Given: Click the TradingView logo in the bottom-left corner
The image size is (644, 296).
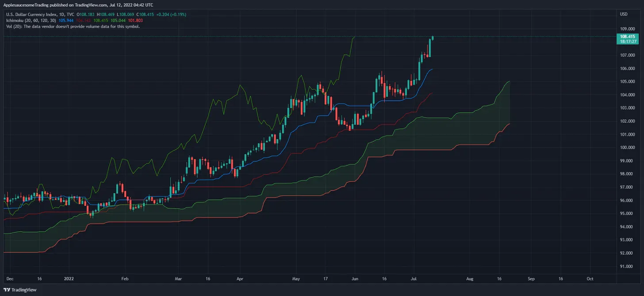Looking at the screenshot, I should pos(20,290).
